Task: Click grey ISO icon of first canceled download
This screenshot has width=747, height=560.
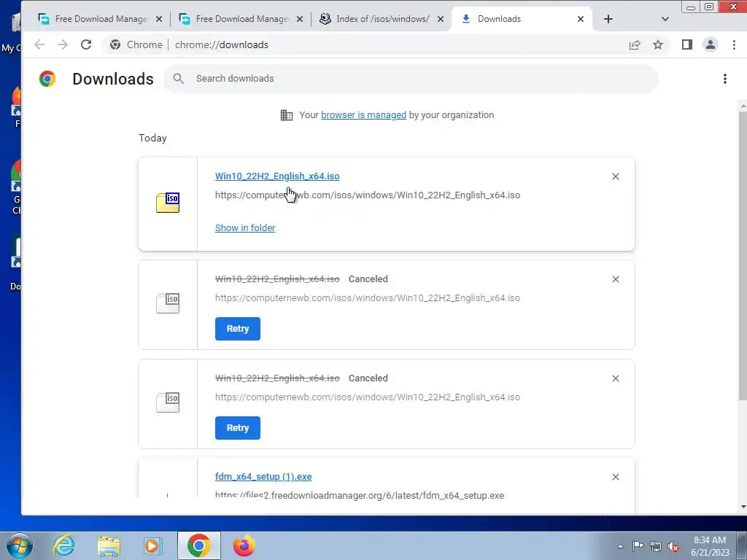Action: coord(168,303)
